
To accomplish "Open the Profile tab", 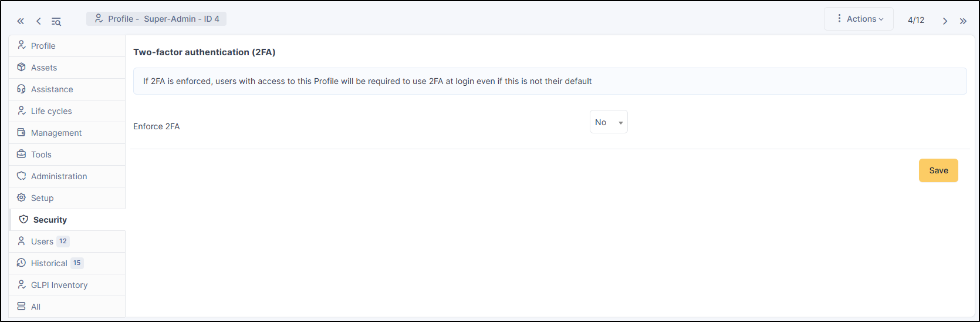I will pyautogui.click(x=43, y=46).
